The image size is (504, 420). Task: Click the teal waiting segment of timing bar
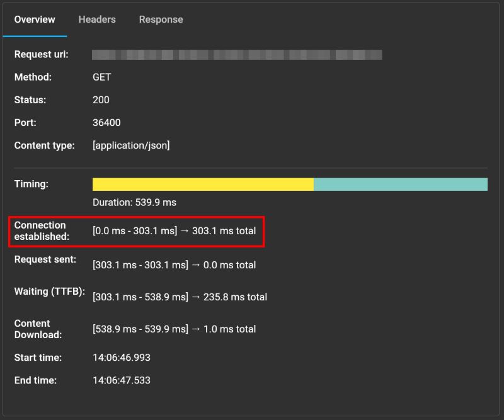click(x=400, y=184)
